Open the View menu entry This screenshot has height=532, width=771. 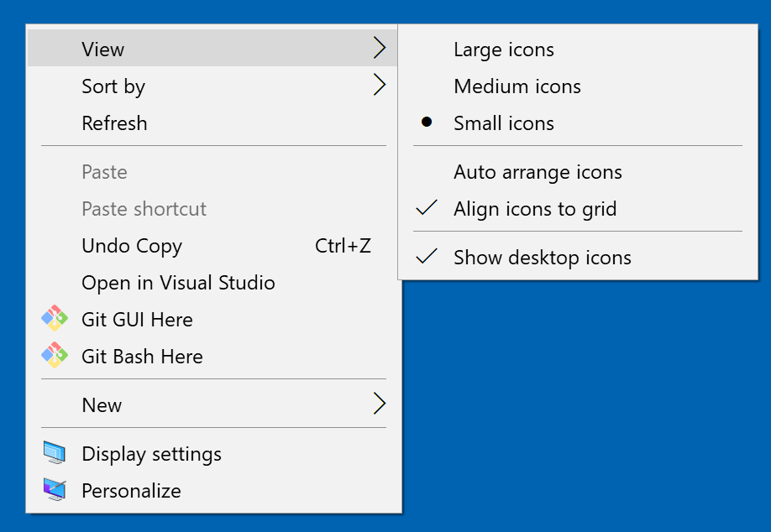pyautogui.click(x=212, y=48)
